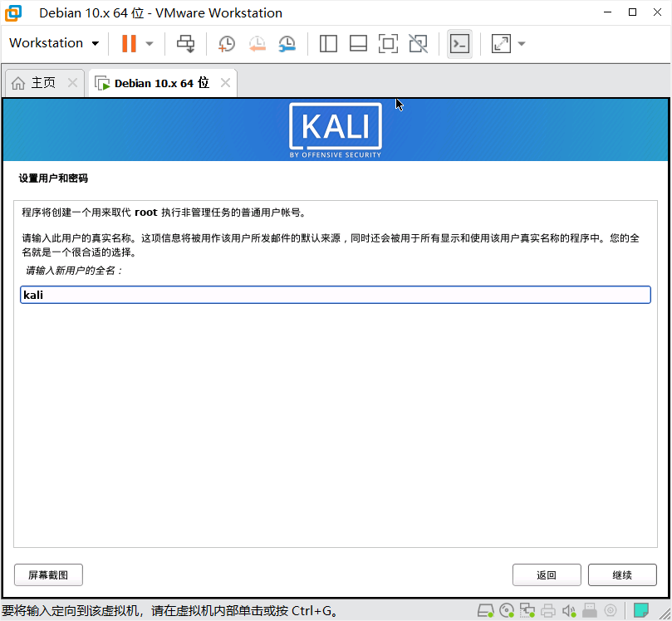Image resolution: width=672 pixels, height=621 pixels.
Task: Click the hard disk status icon
Action: [x=486, y=610]
